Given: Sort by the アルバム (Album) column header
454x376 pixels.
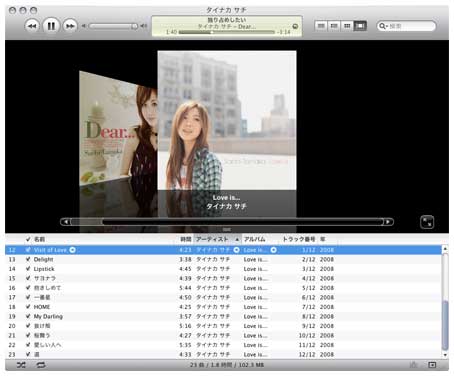Looking at the screenshot, I should 254,239.
